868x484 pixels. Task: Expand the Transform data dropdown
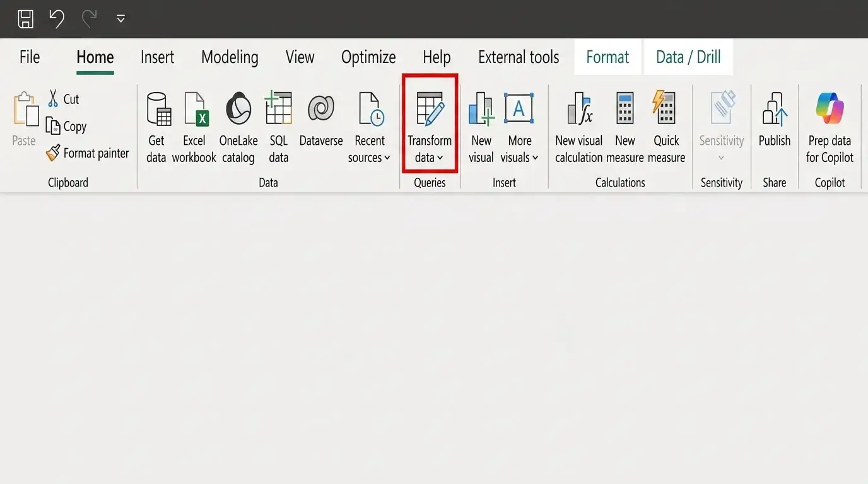[430, 129]
